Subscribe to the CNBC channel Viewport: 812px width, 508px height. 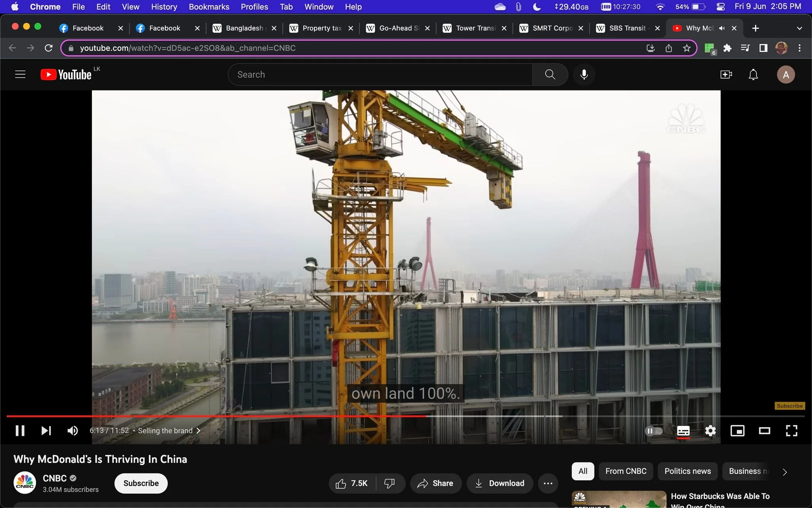point(141,483)
